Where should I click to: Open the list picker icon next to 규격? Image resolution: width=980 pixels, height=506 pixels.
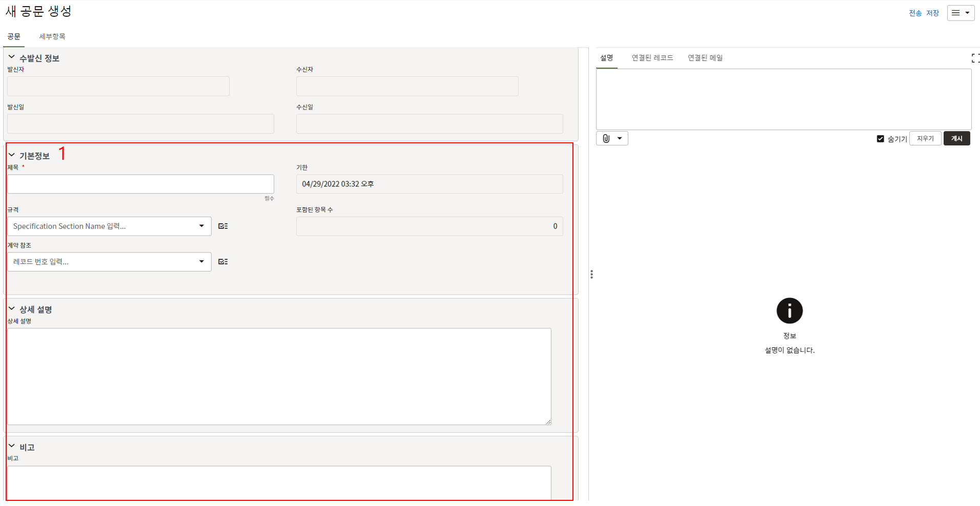pyautogui.click(x=223, y=226)
